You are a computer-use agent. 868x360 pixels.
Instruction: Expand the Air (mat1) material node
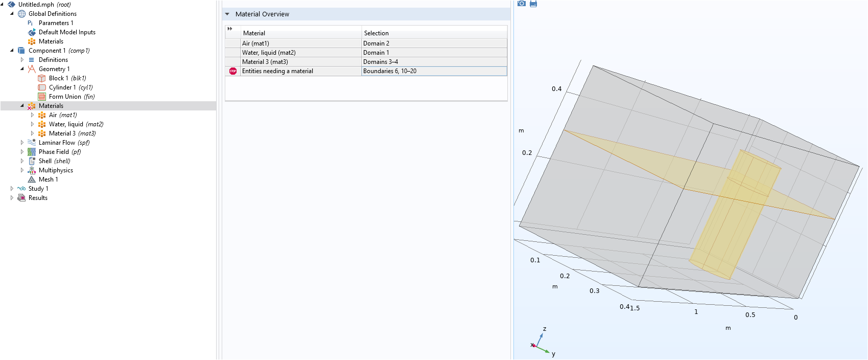pyautogui.click(x=32, y=115)
